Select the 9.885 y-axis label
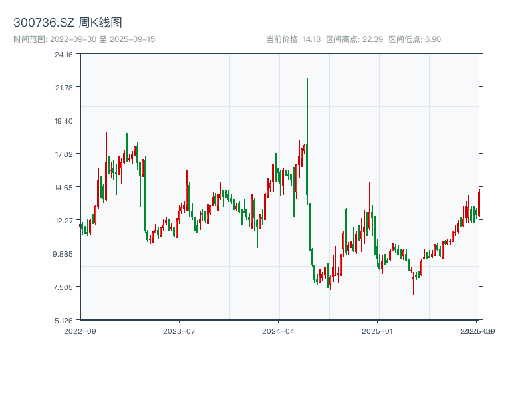Viewport: 532px width, 399px height. tap(63, 254)
